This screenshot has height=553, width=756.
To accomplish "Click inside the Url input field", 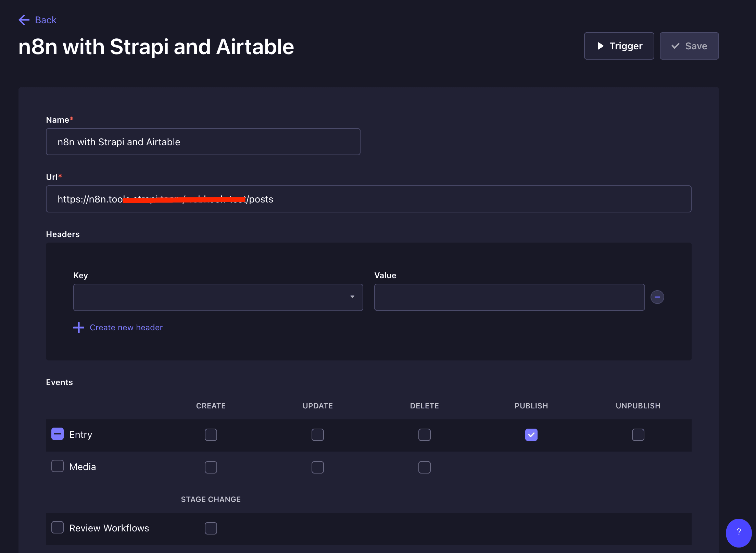I will point(368,199).
